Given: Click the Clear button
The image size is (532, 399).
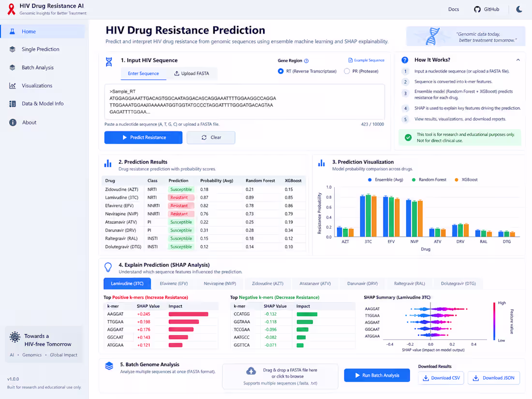Looking at the screenshot, I should 211,137.
